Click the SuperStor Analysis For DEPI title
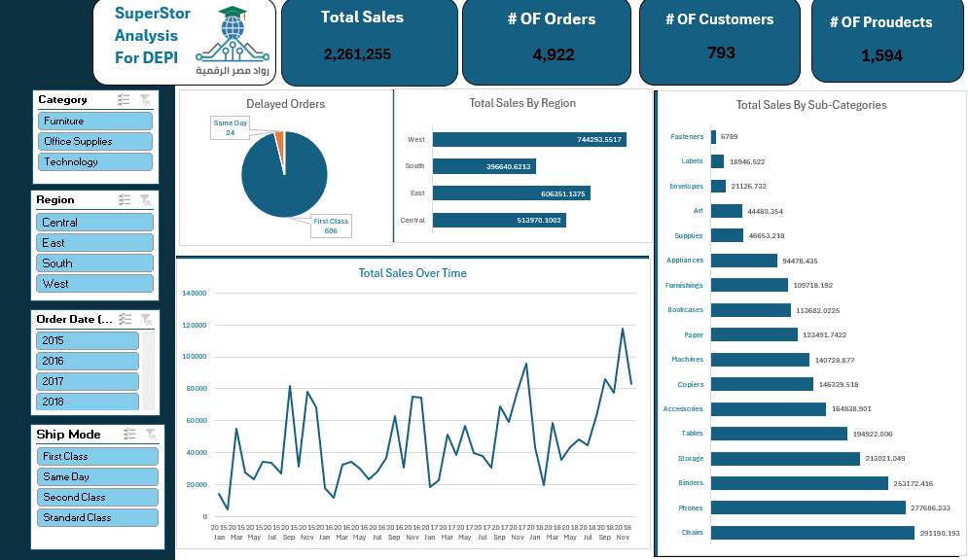The height and width of the screenshot is (560, 968). coord(153,35)
